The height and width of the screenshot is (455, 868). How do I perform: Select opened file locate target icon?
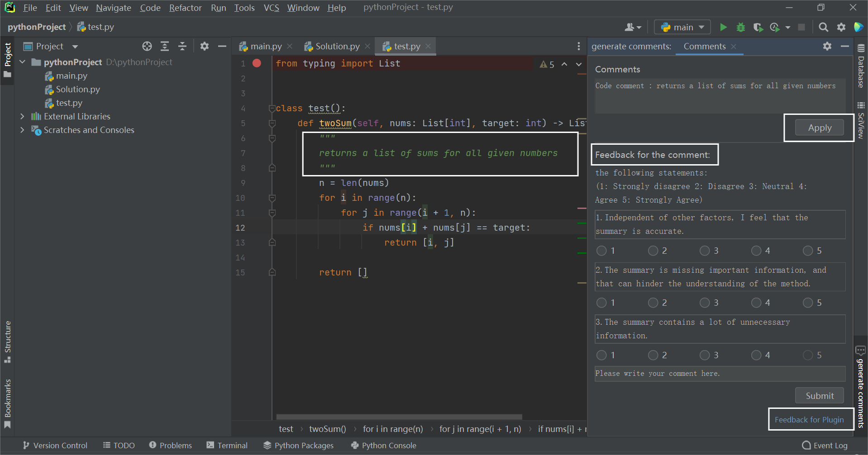(x=147, y=46)
